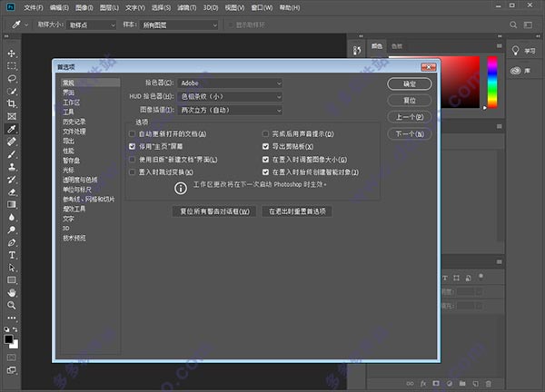
Task: Select the Rectangular Marquee tool
Action: (12, 66)
